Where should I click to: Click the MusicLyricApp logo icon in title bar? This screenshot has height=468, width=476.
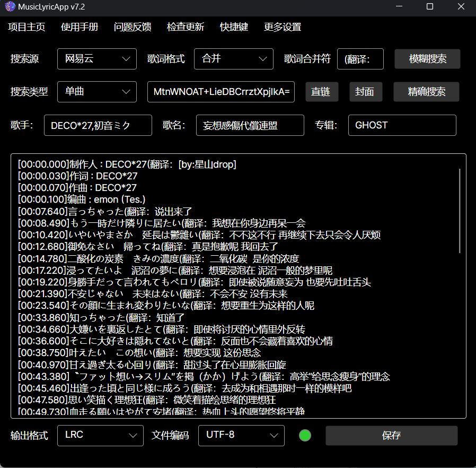click(10, 7)
